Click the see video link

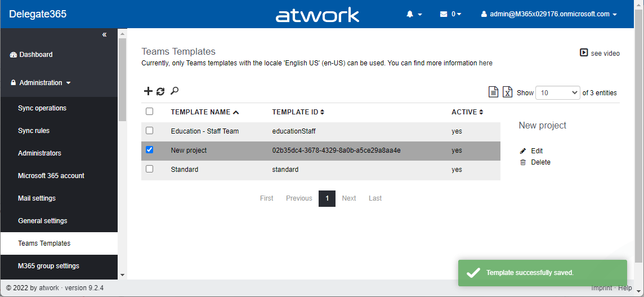pos(605,53)
